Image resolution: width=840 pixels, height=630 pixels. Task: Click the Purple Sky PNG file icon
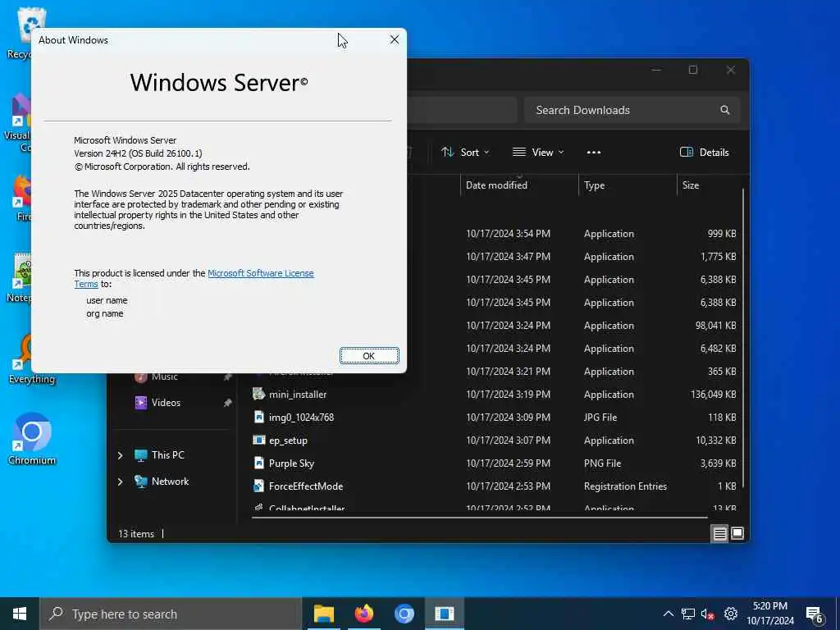tap(258, 463)
